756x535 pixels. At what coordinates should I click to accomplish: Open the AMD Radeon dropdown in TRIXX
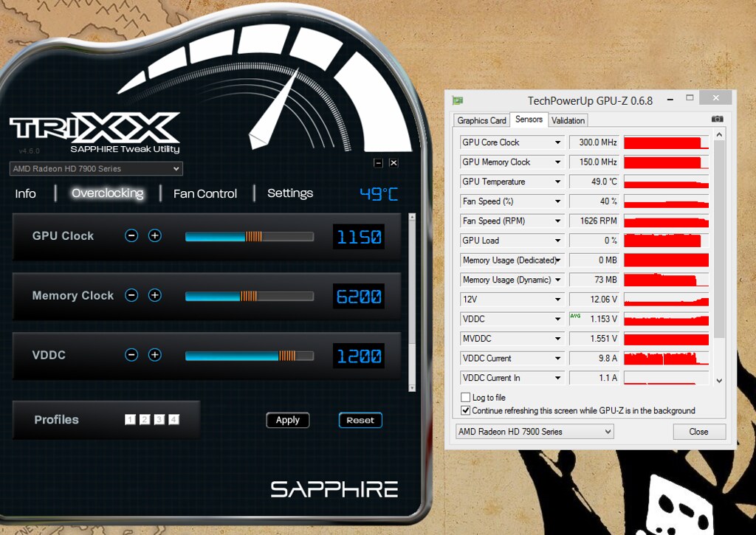(x=97, y=169)
